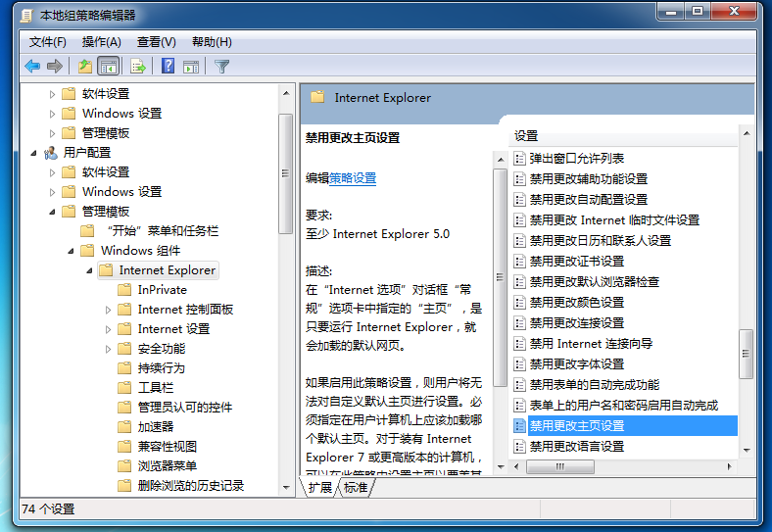Viewport: 772px width, 532px height.
Task: Click the folder icon in Internet Explorer header
Action: 317,97
